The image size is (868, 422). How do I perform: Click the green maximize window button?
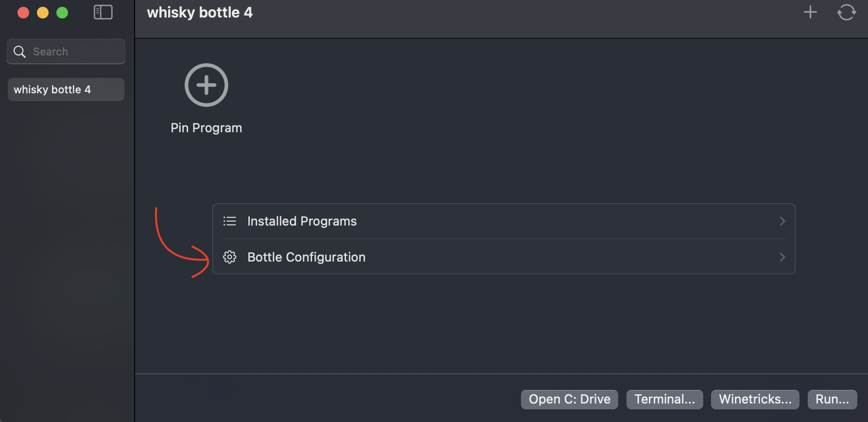62,13
